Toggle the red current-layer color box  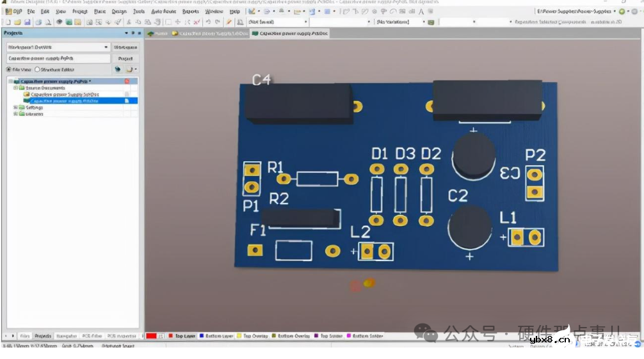[151, 336]
